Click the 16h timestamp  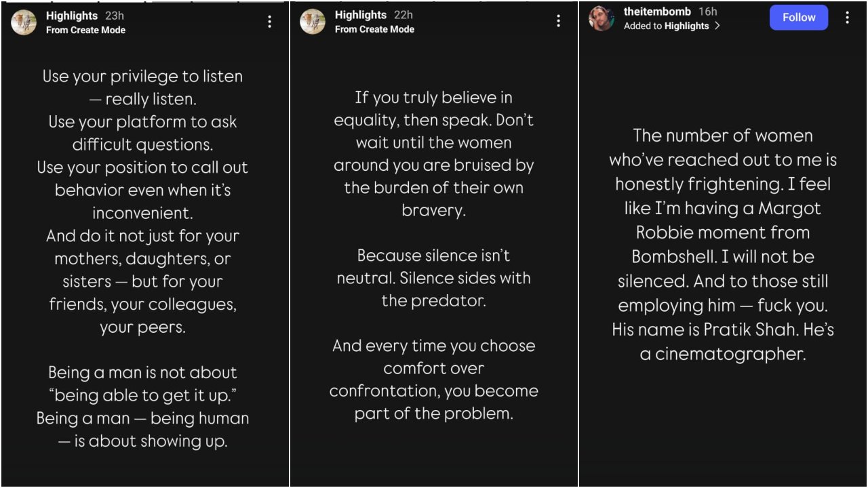point(707,12)
